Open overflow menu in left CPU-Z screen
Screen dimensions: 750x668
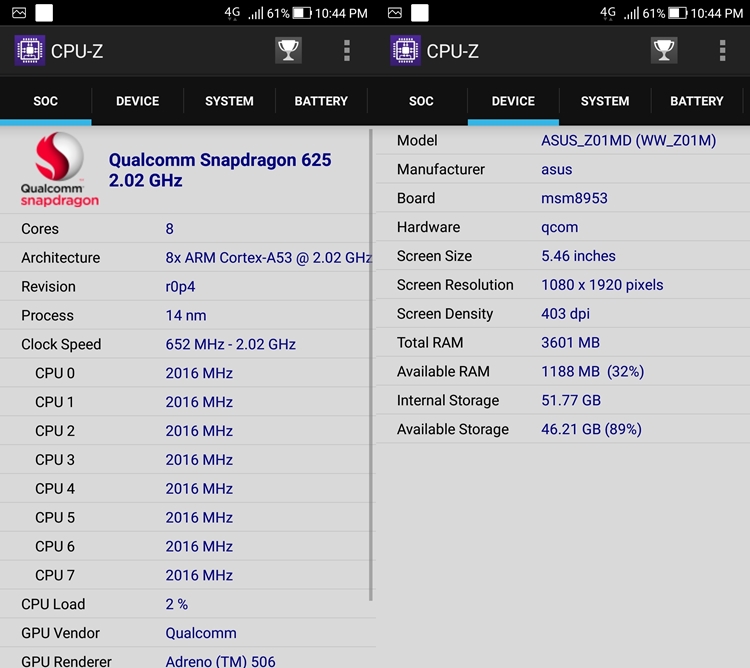347,50
